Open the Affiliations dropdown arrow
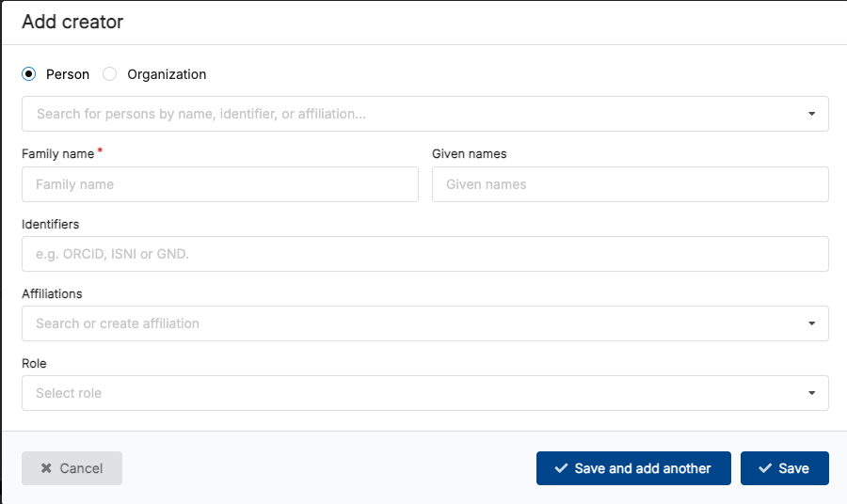 tap(811, 323)
